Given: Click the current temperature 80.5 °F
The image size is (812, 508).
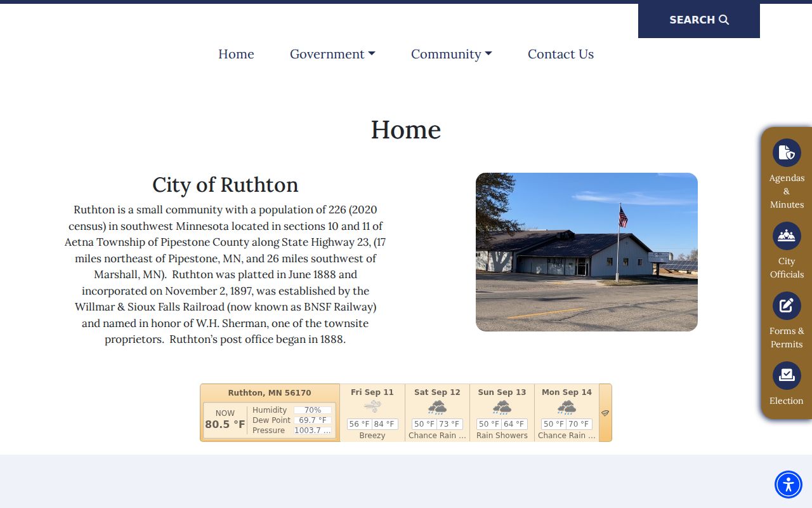Looking at the screenshot, I should tap(225, 424).
